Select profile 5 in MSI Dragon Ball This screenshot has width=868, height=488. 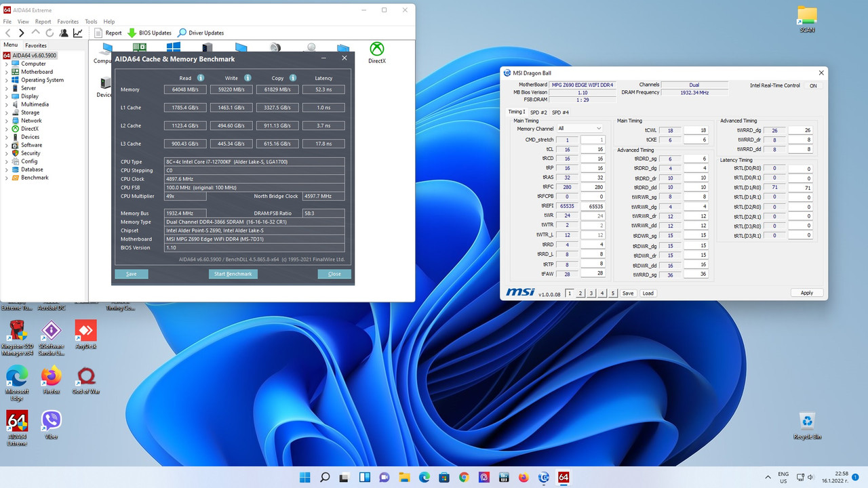pos(613,293)
